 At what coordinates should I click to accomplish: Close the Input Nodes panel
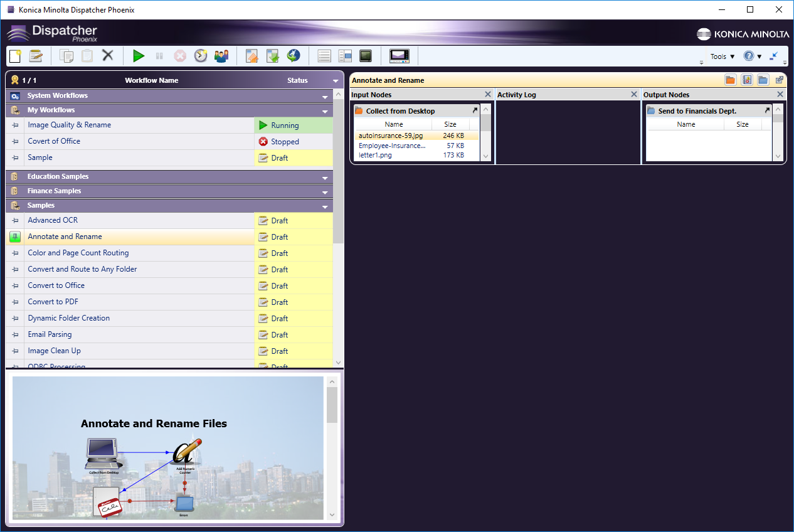pyautogui.click(x=488, y=94)
